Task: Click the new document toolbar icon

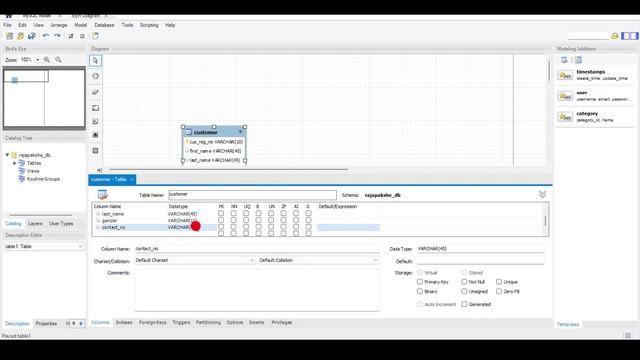Action: [x=95, y=36]
